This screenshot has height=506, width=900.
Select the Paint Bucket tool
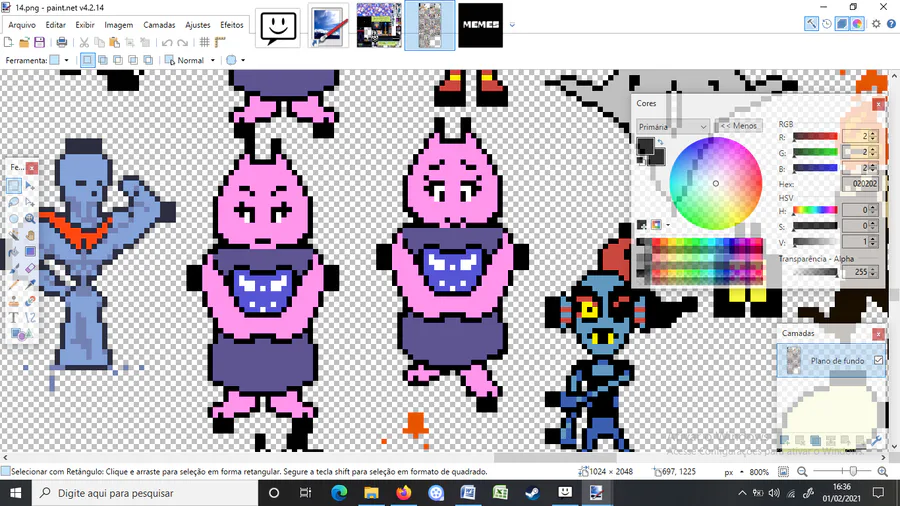[14, 251]
